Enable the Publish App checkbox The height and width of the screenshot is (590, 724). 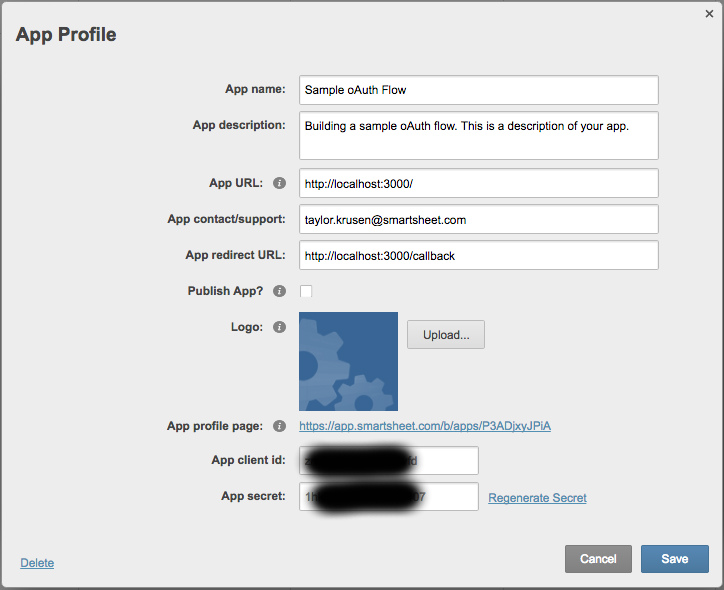tap(306, 291)
